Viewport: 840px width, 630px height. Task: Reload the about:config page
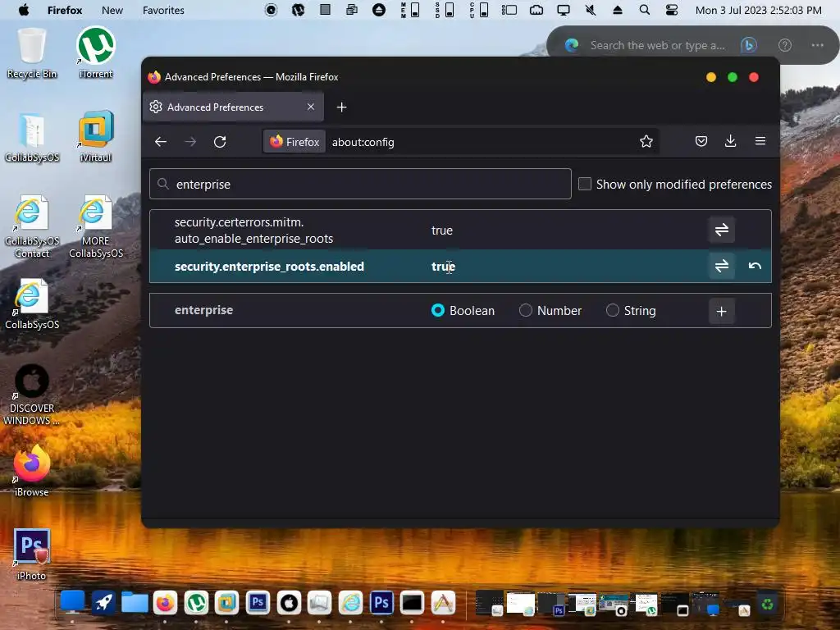pos(220,141)
